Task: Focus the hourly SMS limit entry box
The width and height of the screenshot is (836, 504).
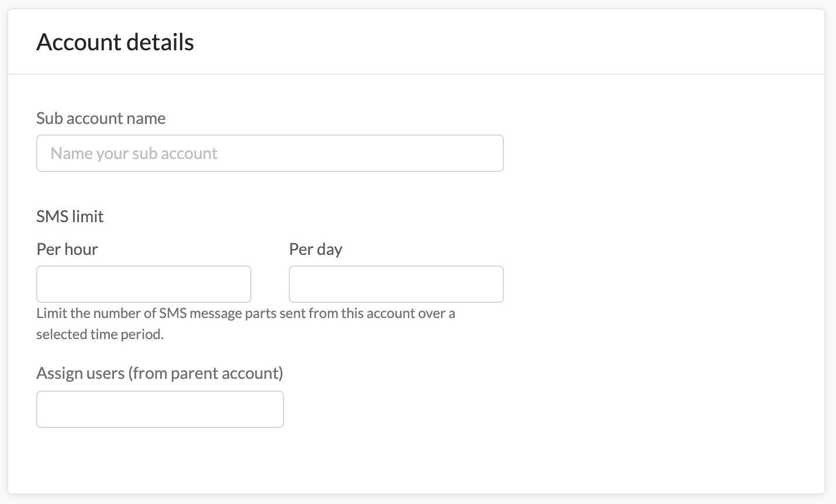Action: point(143,284)
